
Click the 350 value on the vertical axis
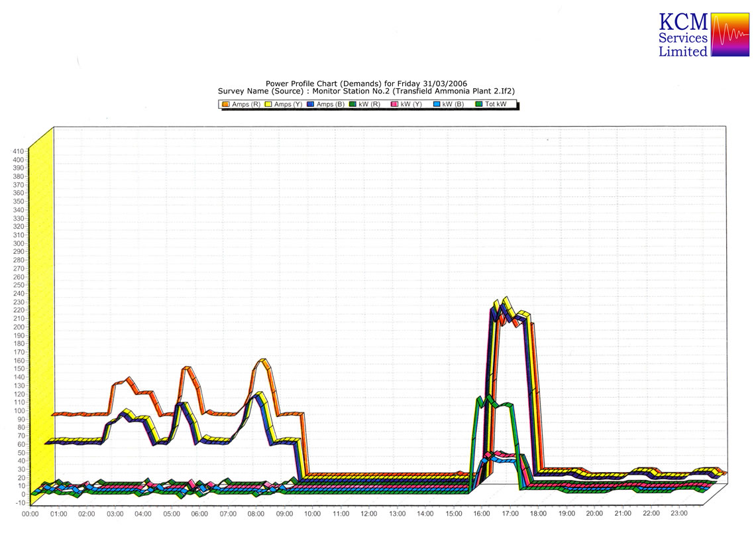(19, 202)
